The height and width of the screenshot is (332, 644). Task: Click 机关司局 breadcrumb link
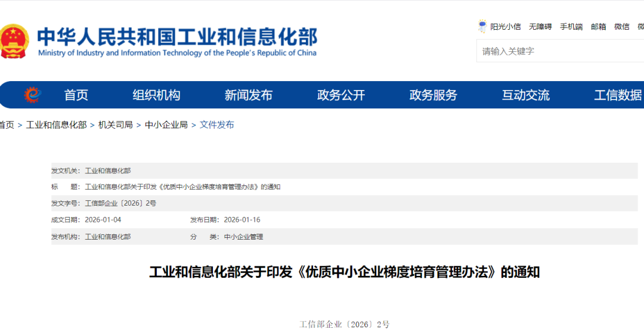click(x=116, y=125)
